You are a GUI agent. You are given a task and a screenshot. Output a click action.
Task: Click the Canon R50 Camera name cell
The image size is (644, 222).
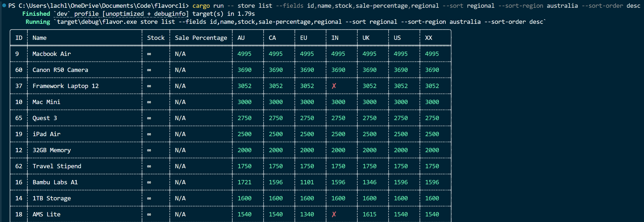(x=60, y=70)
